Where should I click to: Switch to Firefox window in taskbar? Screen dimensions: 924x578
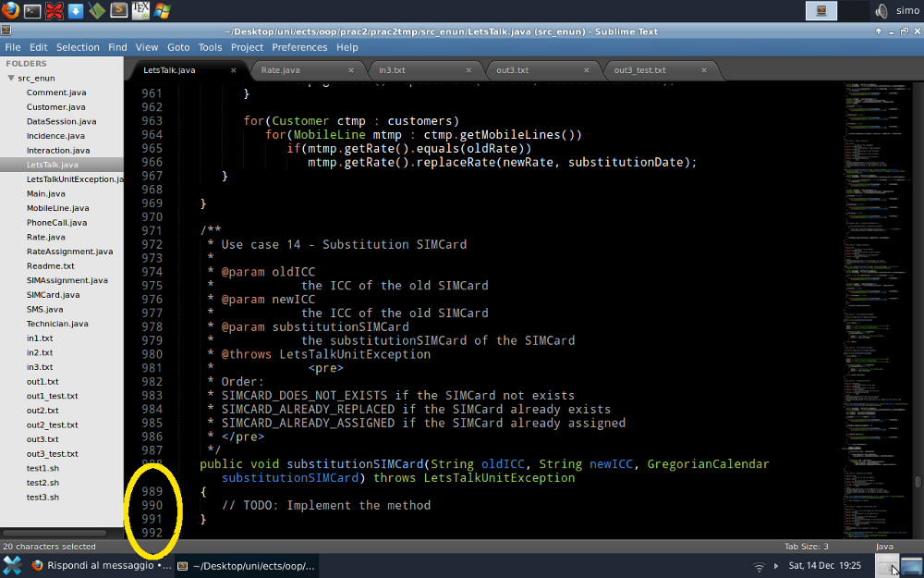(100, 565)
